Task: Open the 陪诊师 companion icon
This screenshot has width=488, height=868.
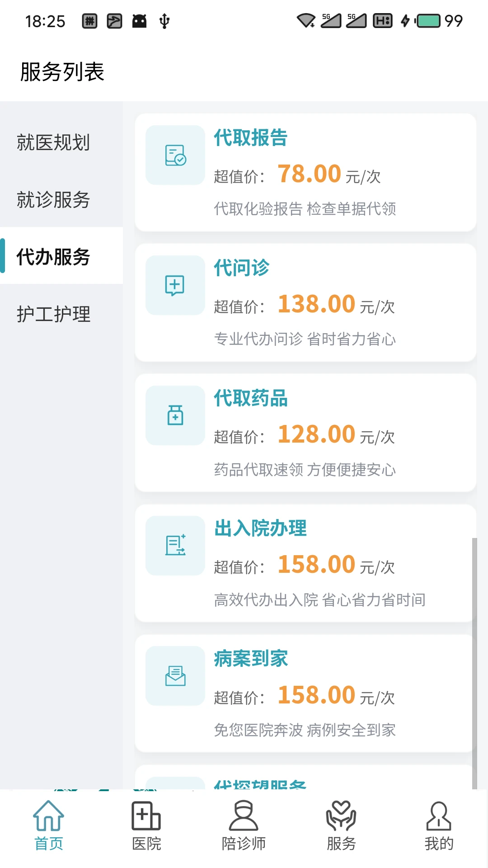Action: [244, 816]
